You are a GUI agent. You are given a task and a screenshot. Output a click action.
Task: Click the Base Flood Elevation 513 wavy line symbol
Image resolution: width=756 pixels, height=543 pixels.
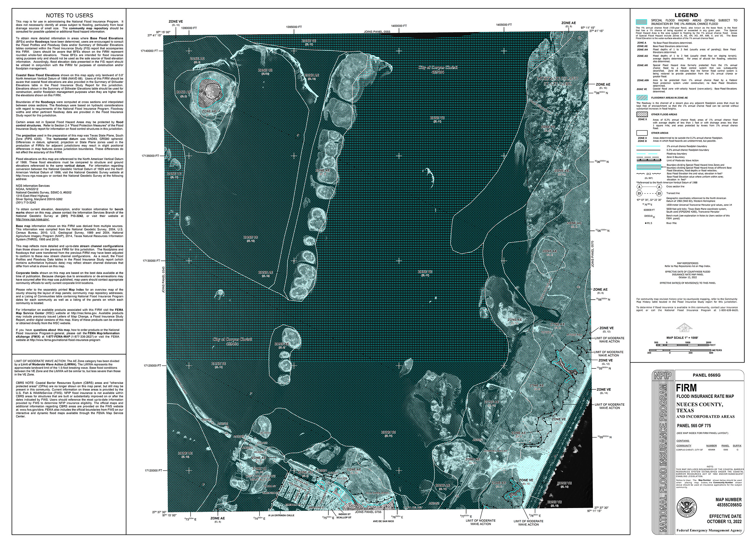pos(648,174)
